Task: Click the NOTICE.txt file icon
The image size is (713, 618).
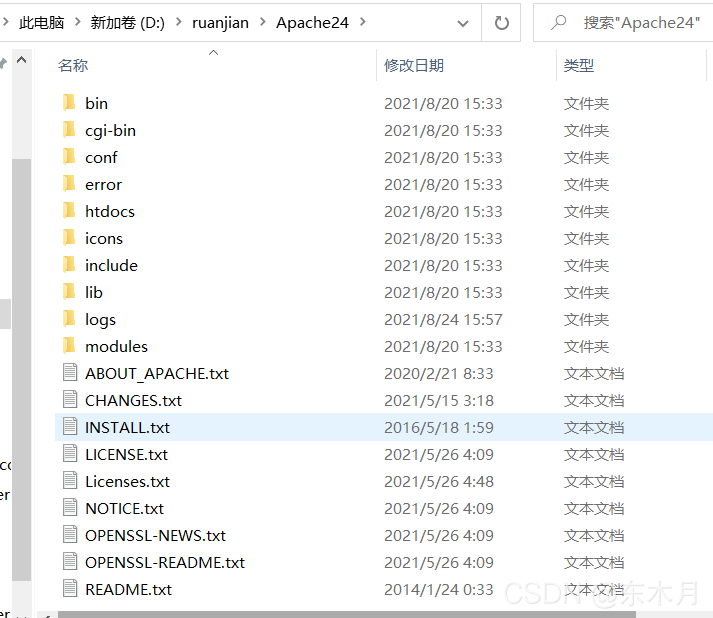Action: pyautogui.click(x=70, y=508)
